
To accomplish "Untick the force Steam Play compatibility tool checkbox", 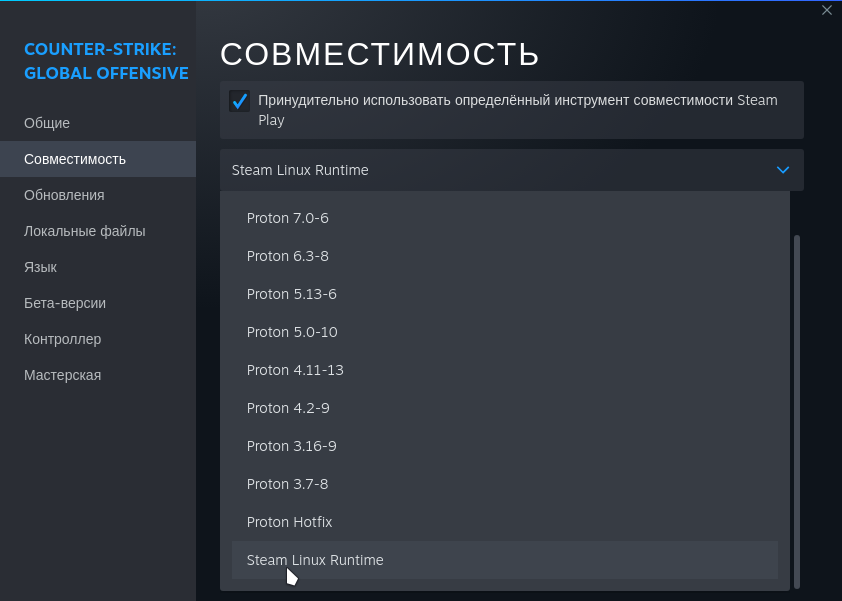I will [239, 101].
